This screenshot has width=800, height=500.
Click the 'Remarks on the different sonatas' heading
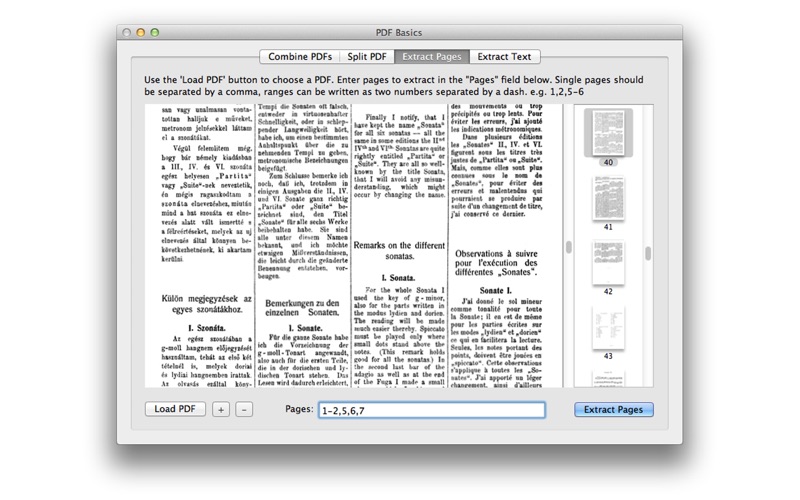[x=399, y=251]
